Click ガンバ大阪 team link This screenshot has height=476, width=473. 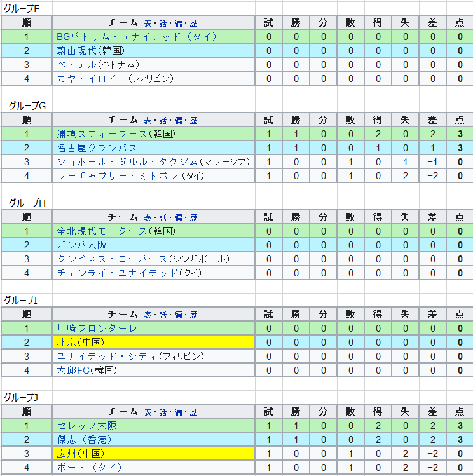(81, 245)
